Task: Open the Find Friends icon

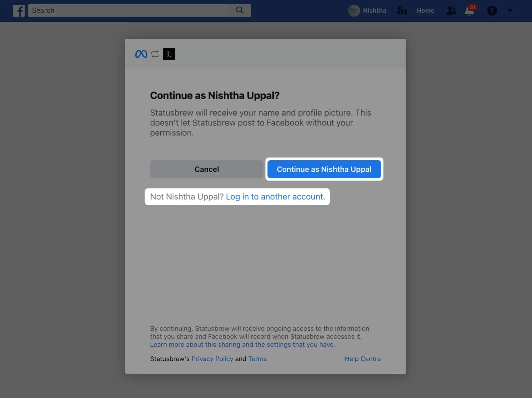Action: click(402, 11)
